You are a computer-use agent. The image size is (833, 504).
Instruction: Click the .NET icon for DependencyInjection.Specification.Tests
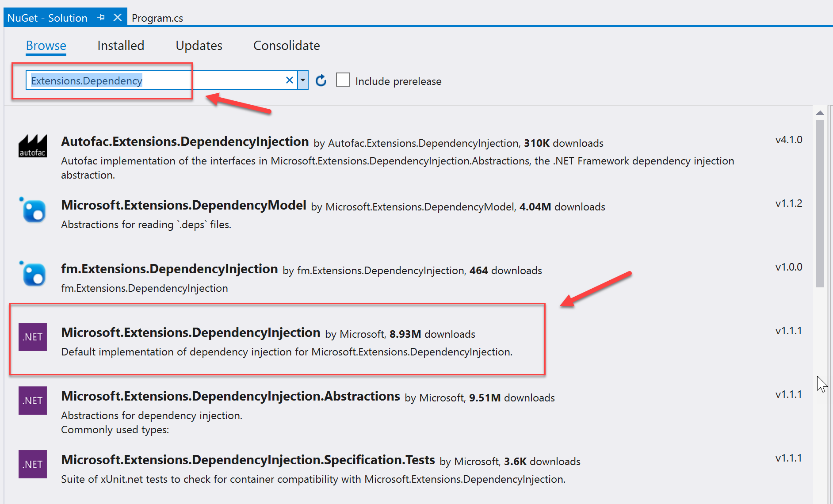pyautogui.click(x=33, y=464)
